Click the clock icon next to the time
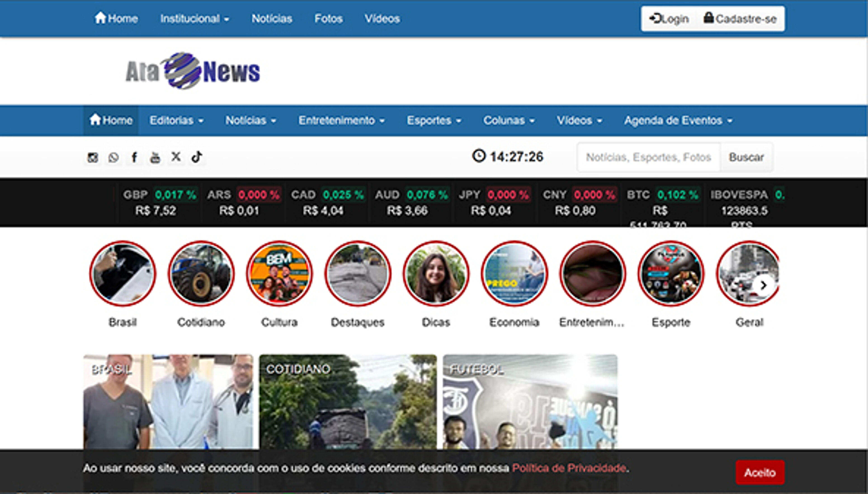868x494 pixels. (x=479, y=156)
